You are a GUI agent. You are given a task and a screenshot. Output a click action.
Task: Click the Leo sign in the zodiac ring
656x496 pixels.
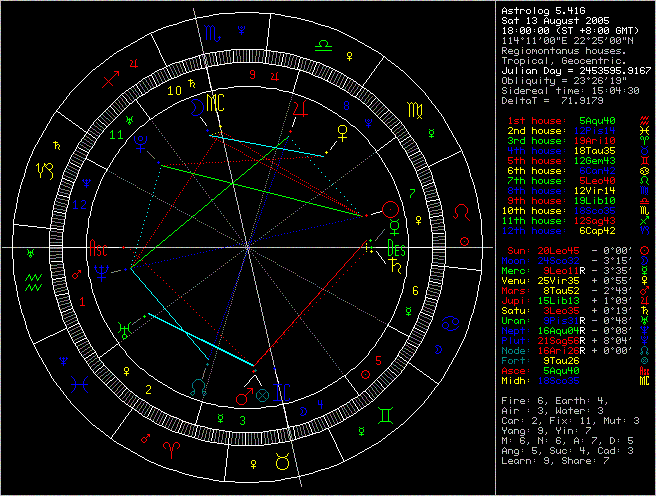click(x=463, y=213)
